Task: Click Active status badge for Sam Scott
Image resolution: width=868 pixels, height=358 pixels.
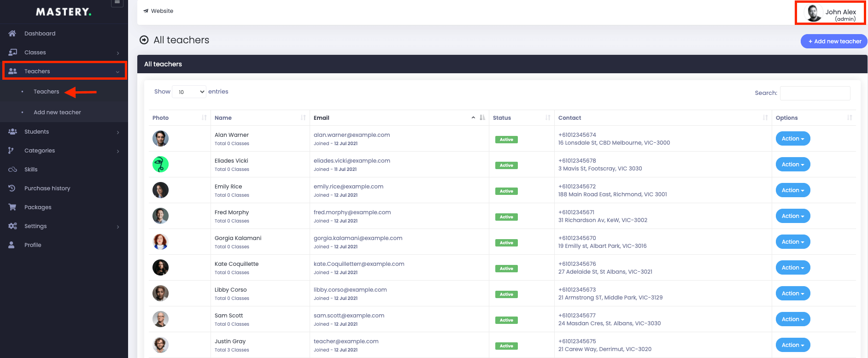Action: pyautogui.click(x=506, y=320)
